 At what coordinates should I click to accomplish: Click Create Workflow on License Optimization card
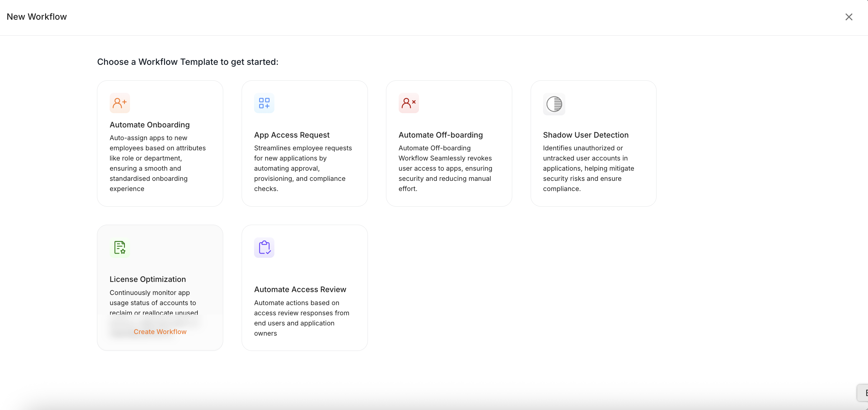click(x=160, y=331)
